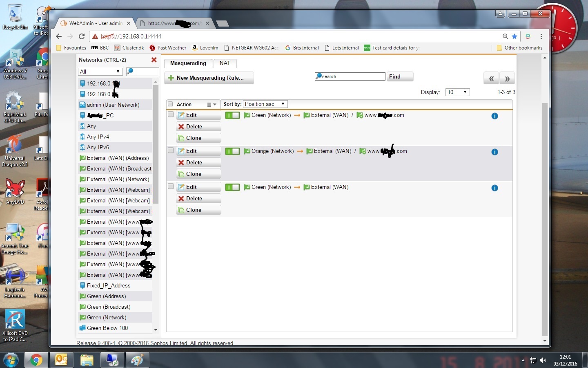Viewport: 588px width, 368px height.
Task: Select External (WAN) (Address) network object
Action: point(115,158)
